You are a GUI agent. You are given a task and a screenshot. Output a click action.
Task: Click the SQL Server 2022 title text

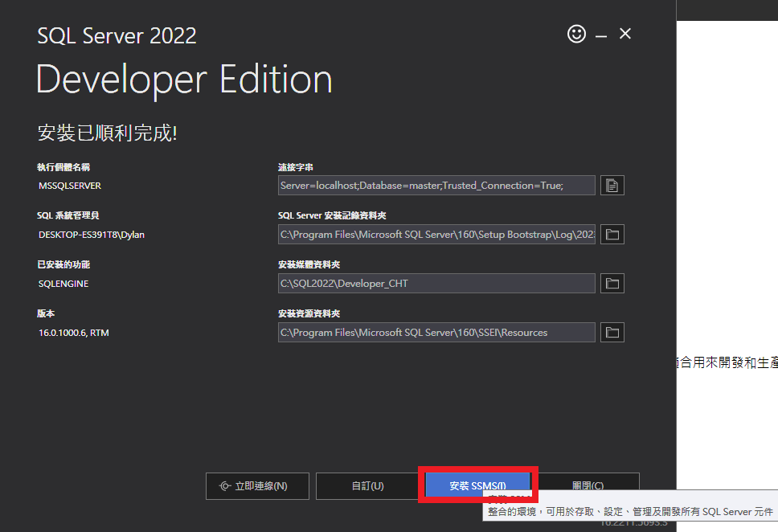click(117, 35)
